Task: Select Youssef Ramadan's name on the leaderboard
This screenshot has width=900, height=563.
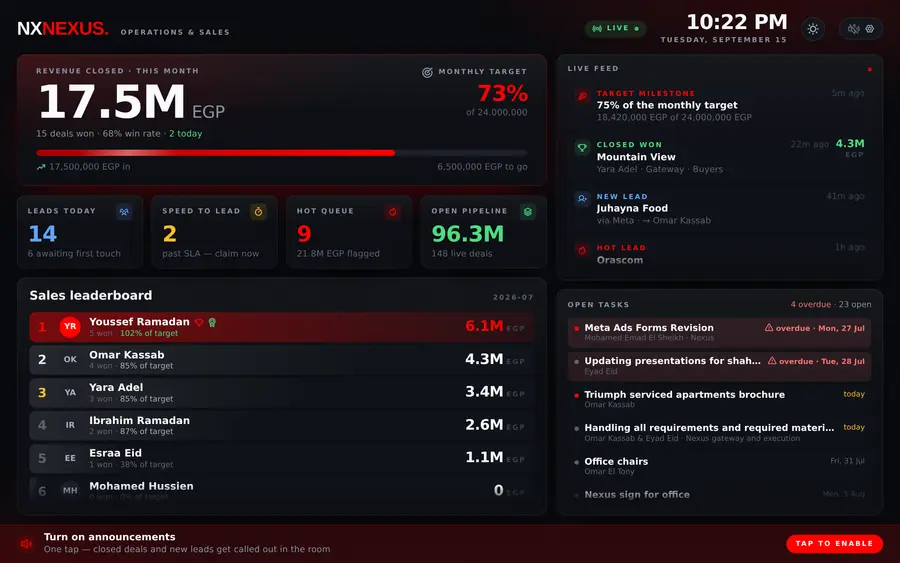Action: (139, 322)
